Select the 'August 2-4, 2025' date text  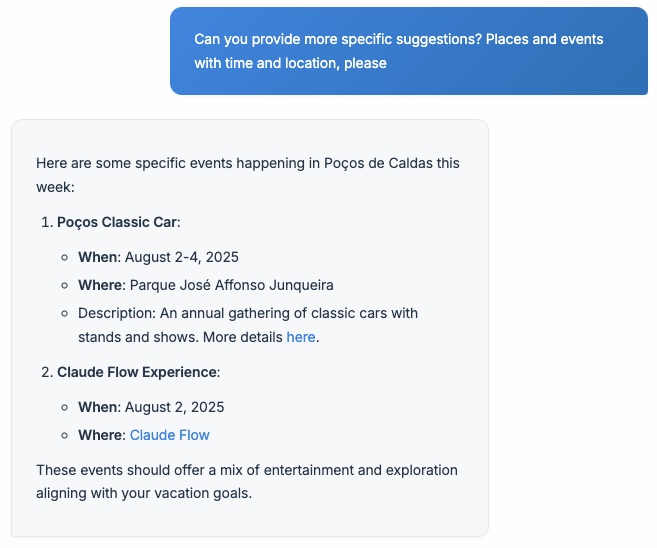pyautogui.click(x=181, y=257)
